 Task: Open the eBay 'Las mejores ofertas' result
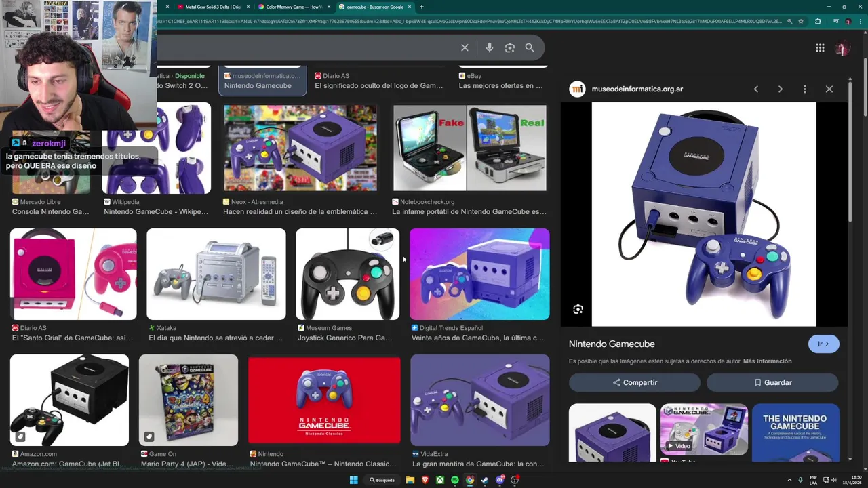500,85
